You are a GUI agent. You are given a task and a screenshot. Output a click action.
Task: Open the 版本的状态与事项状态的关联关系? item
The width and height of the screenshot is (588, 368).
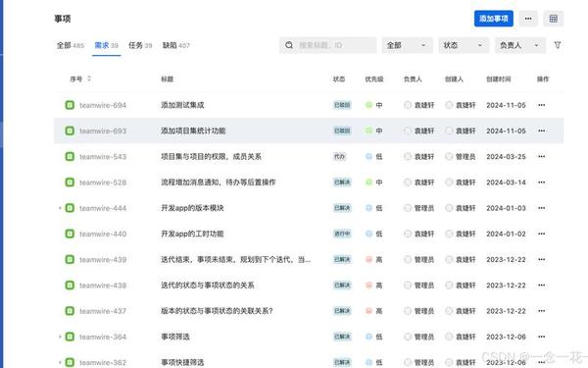(x=217, y=311)
